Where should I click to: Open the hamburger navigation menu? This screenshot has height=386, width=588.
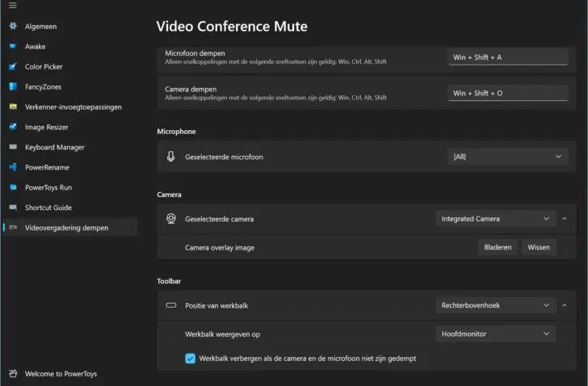[13, 5]
